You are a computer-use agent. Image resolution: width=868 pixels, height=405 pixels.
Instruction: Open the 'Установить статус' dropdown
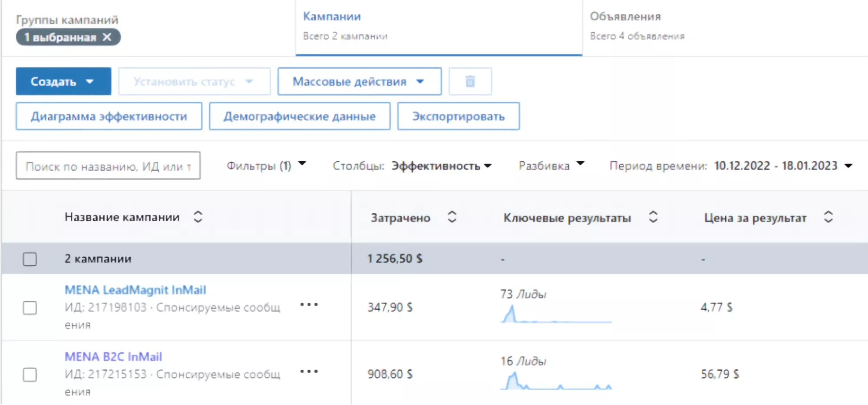click(x=195, y=81)
